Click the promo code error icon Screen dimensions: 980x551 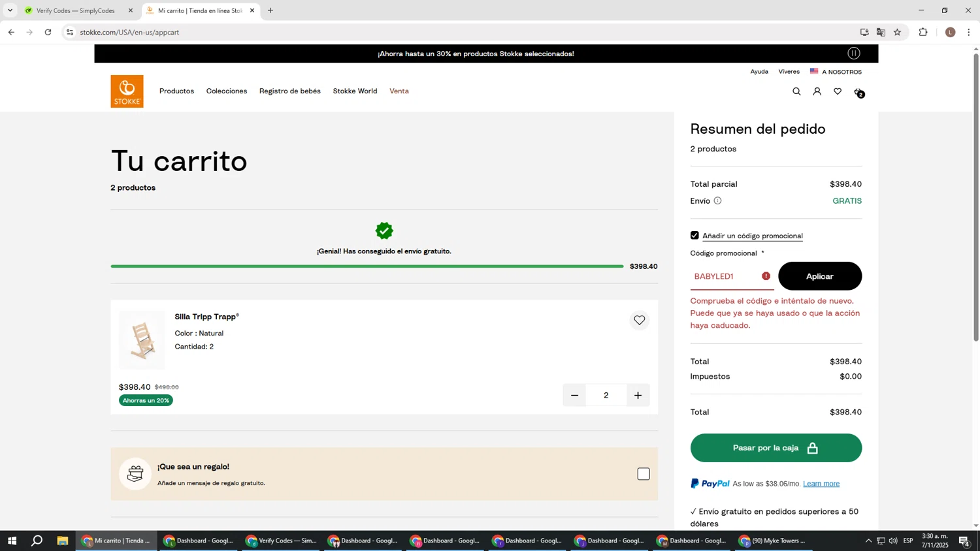(766, 276)
